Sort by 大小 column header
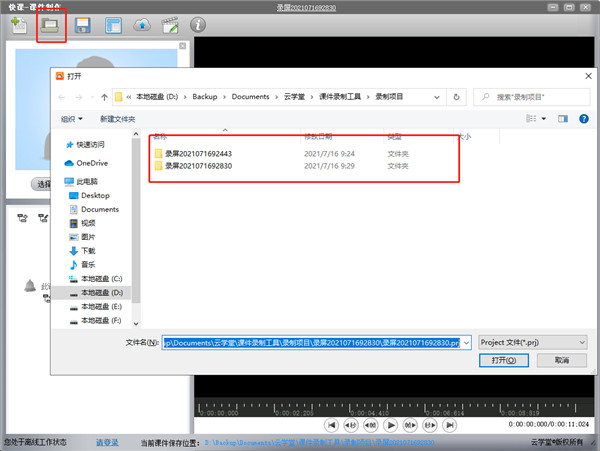The width and height of the screenshot is (600, 451). click(465, 137)
